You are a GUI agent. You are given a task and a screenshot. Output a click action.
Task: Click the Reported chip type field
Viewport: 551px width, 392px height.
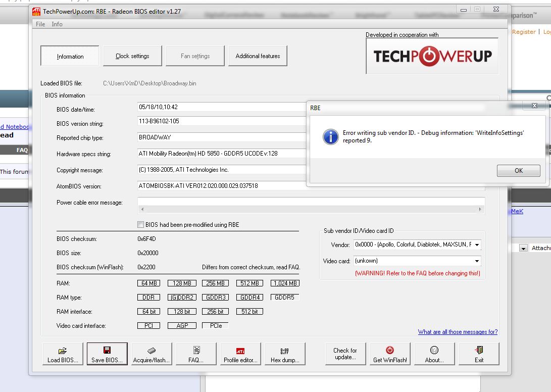pyautogui.click(x=222, y=137)
